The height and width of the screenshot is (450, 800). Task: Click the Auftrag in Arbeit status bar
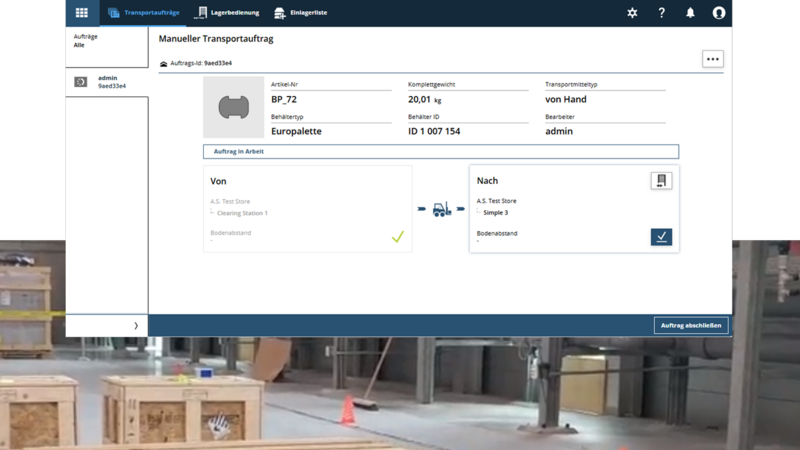click(x=440, y=152)
